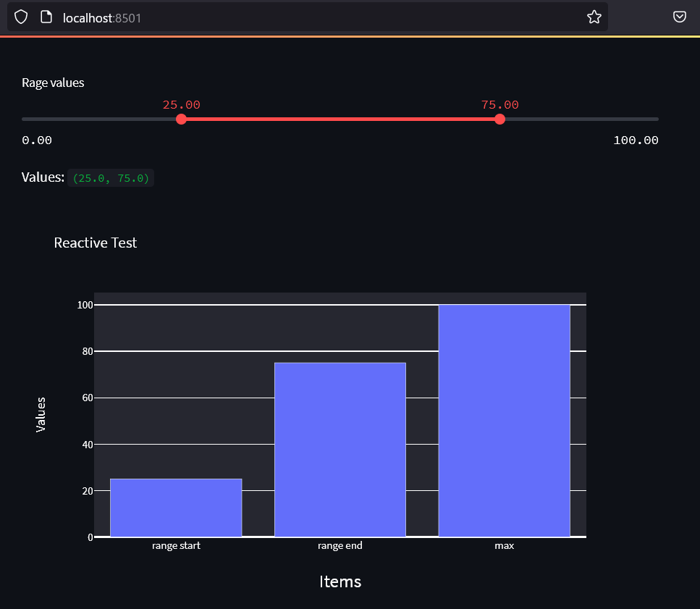This screenshot has width=700, height=609.
Task: Bookmark this page with star icon
Action: point(594,17)
